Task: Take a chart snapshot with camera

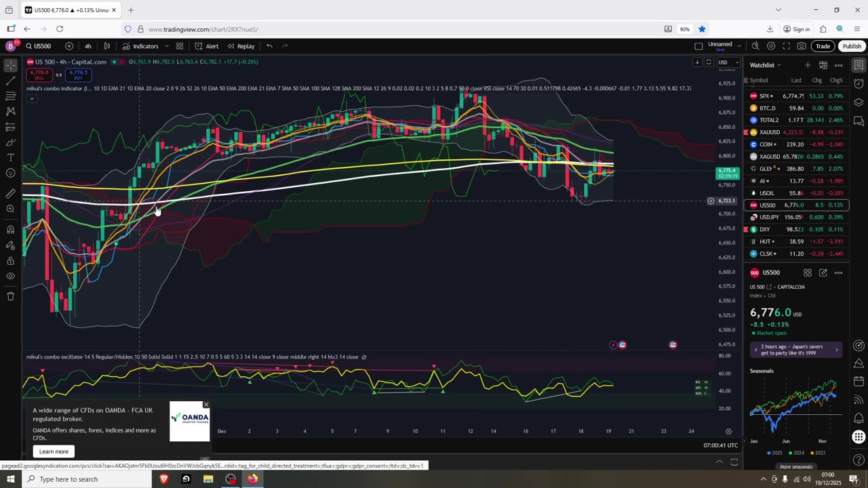Action: pyautogui.click(x=802, y=46)
